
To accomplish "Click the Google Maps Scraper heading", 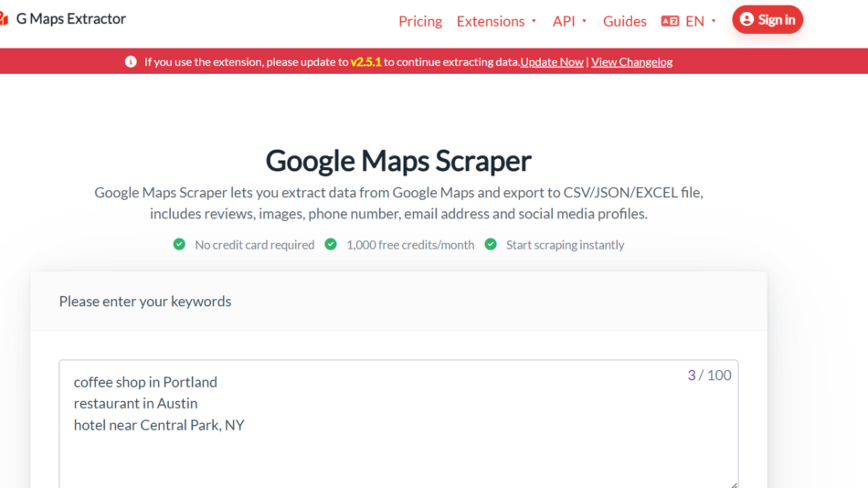I will pyautogui.click(x=398, y=161).
